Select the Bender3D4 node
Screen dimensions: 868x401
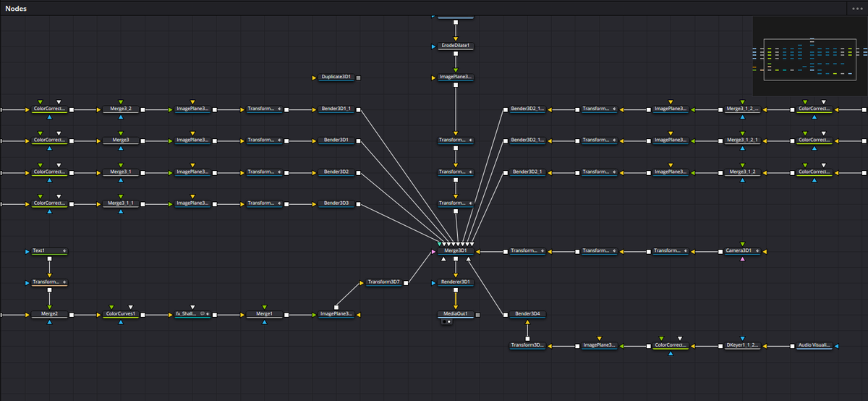click(527, 315)
